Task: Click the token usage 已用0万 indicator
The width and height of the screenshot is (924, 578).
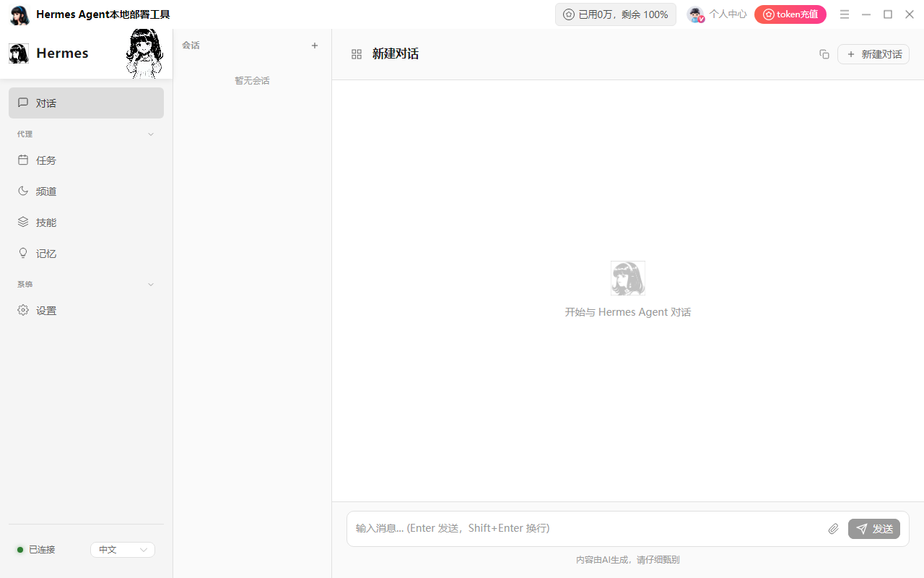Action: [616, 14]
